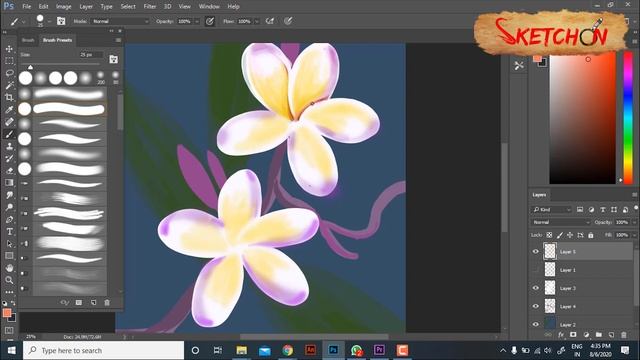
Task: Open Edit Toolbar three-dots button
Action: tap(9, 292)
